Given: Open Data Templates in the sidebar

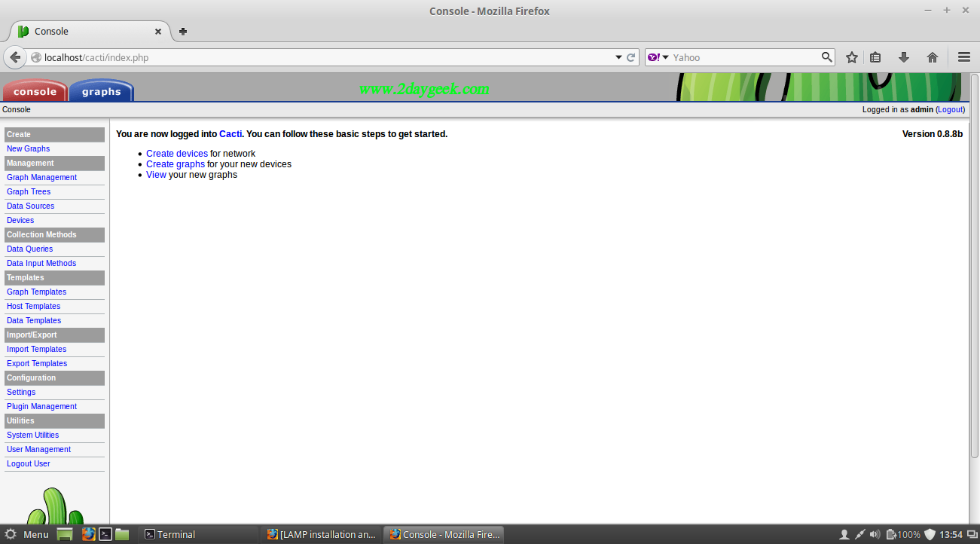Looking at the screenshot, I should pos(34,321).
